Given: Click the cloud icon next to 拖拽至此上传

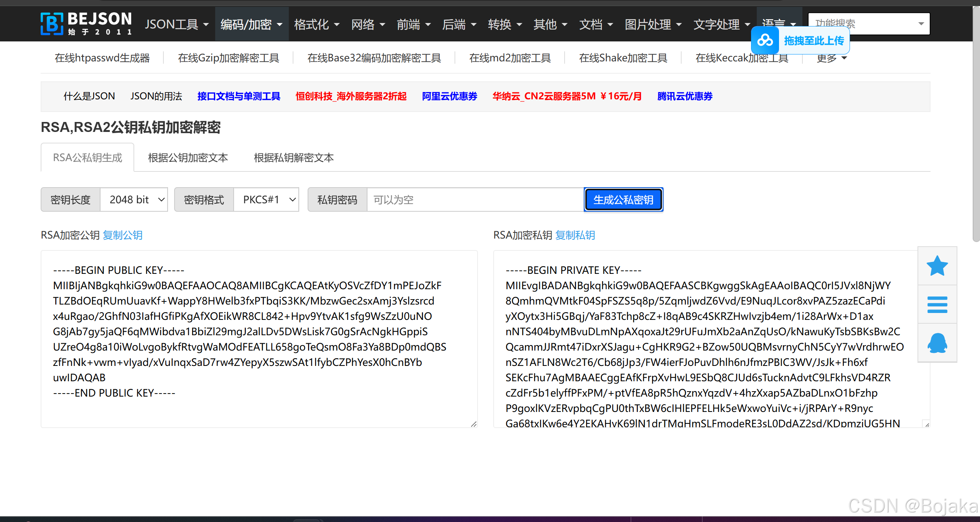Looking at the screenshot, I should tap(765, 40).
